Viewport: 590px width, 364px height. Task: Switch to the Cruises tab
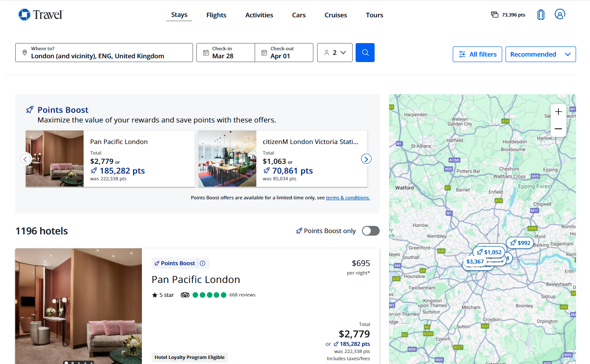click(x=336, y=15)
